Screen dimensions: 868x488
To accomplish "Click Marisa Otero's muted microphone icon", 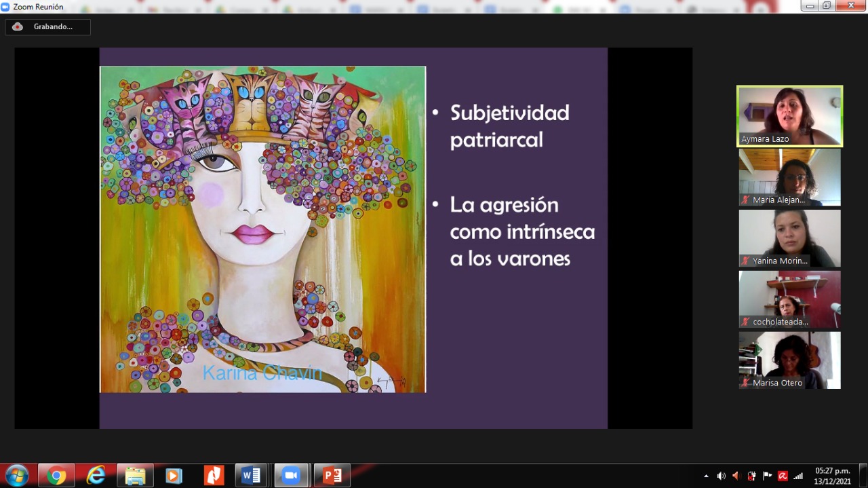I will coord(745,383).
